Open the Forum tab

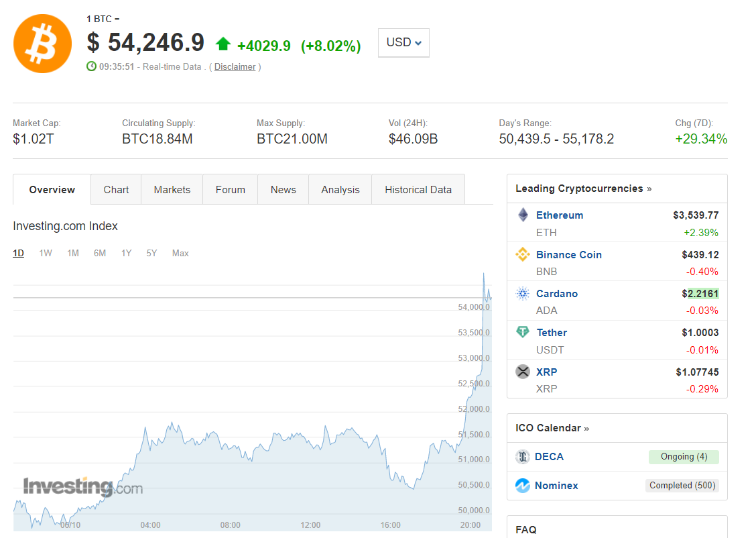231,190
